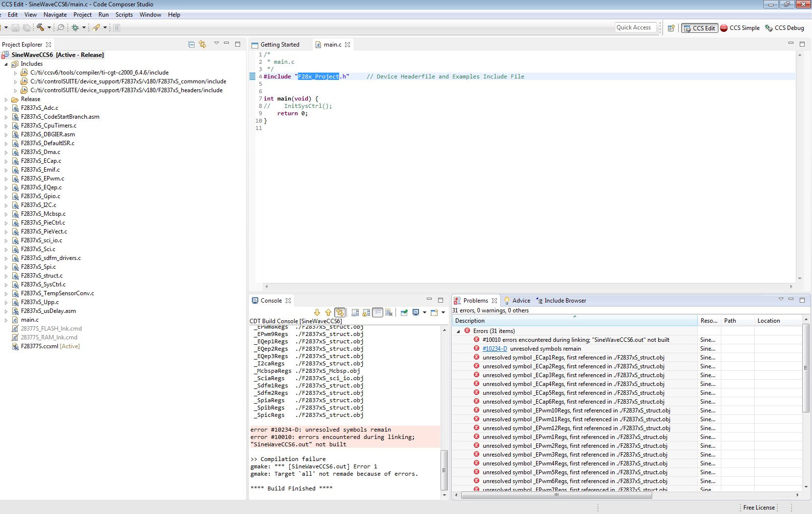Click the Search magnifier toolbar icon
The width and height of the screenshot is (812, 514).
click(61, 28)
